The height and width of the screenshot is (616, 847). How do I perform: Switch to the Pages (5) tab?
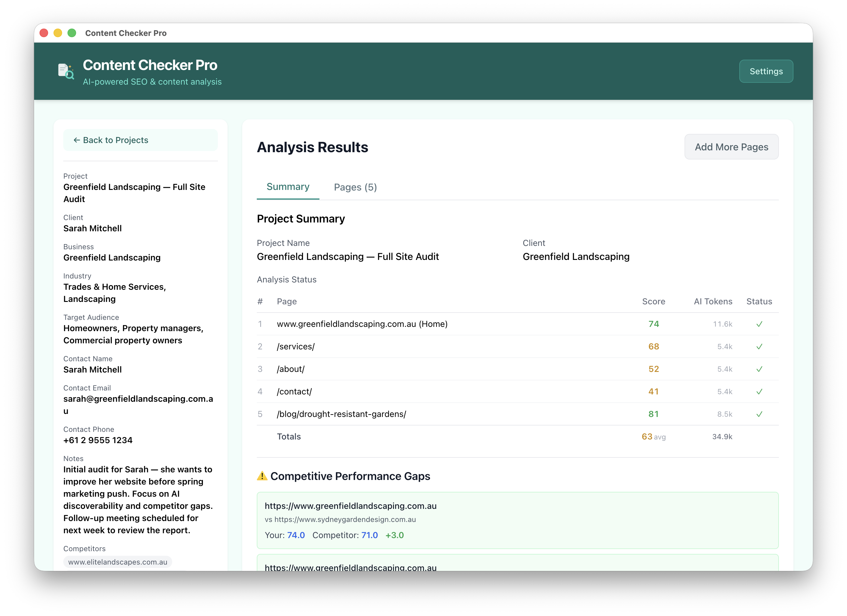pos(355,187)
